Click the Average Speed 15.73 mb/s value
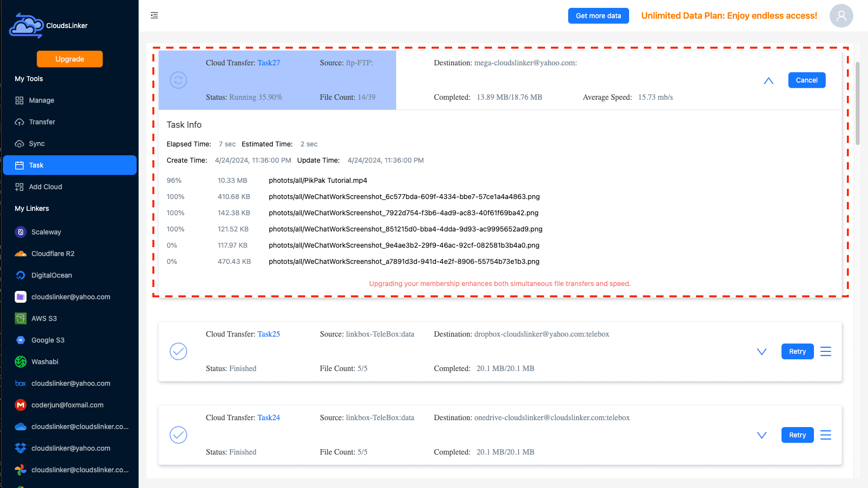This screenshot has height=488, width=868. coord(656,97)
